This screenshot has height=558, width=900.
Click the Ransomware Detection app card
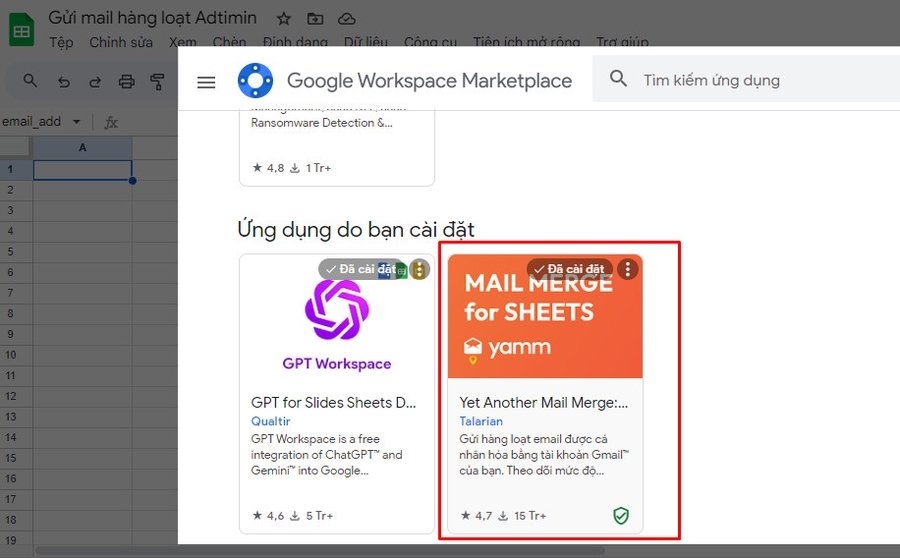coord(336,146)
